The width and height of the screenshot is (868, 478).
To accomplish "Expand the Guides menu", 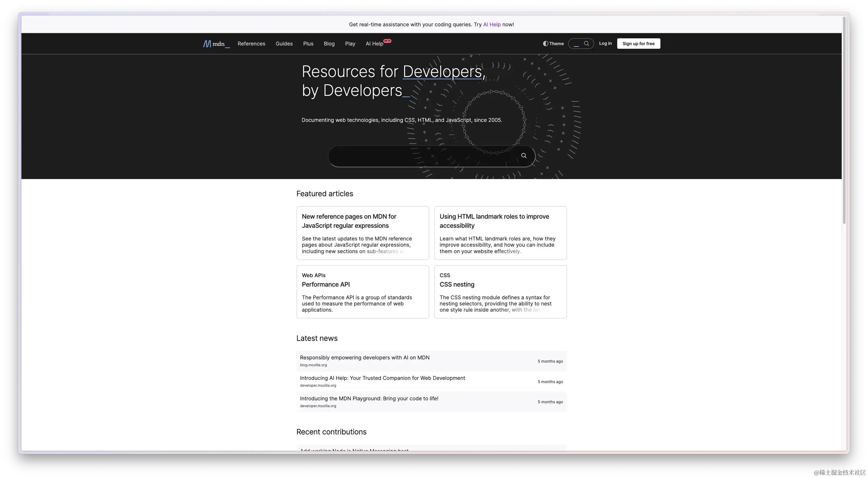I will click(x=284, y=44).
